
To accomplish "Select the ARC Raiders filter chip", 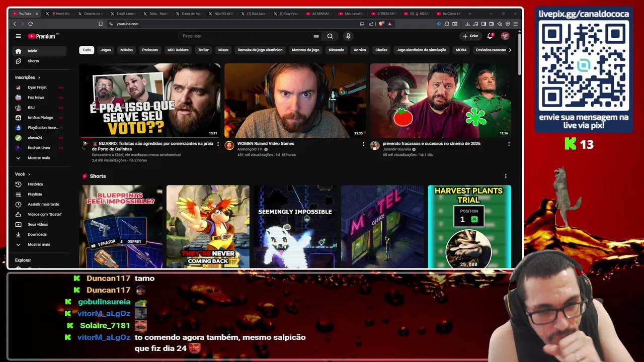I will pos(178,50).
